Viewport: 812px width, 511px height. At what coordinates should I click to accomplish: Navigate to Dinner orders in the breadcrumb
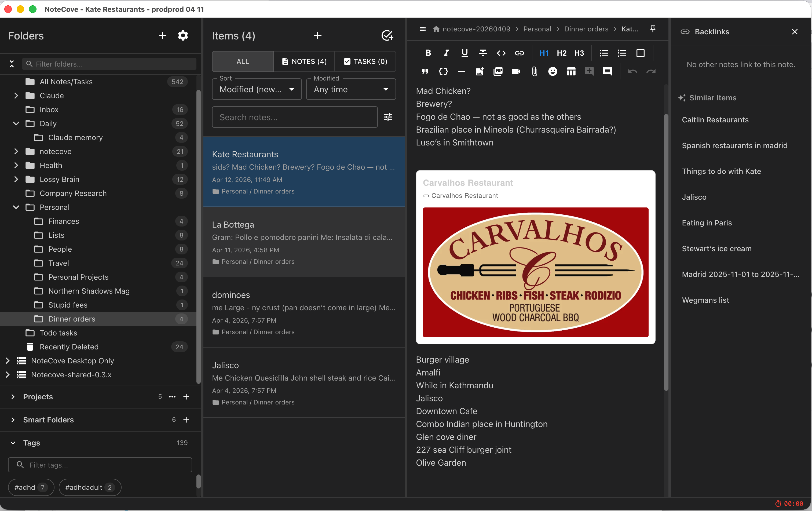[x=586, y=29]
